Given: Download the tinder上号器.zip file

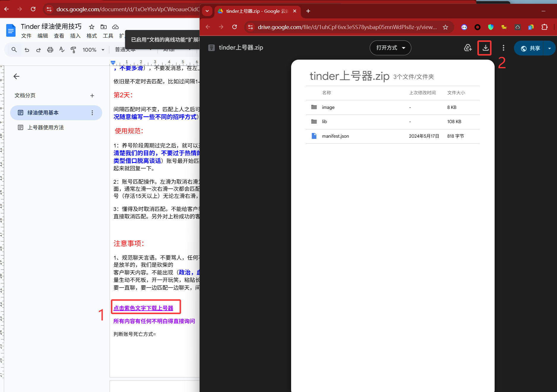Looking at the screenshot, I should pos(485,48).
